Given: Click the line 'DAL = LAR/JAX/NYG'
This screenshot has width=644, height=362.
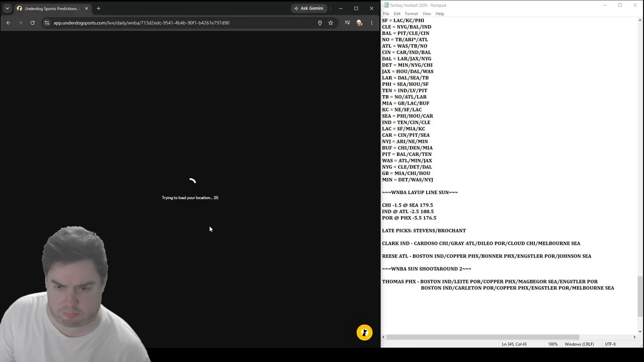Looking at the screenshot, I should click(407, 59).
